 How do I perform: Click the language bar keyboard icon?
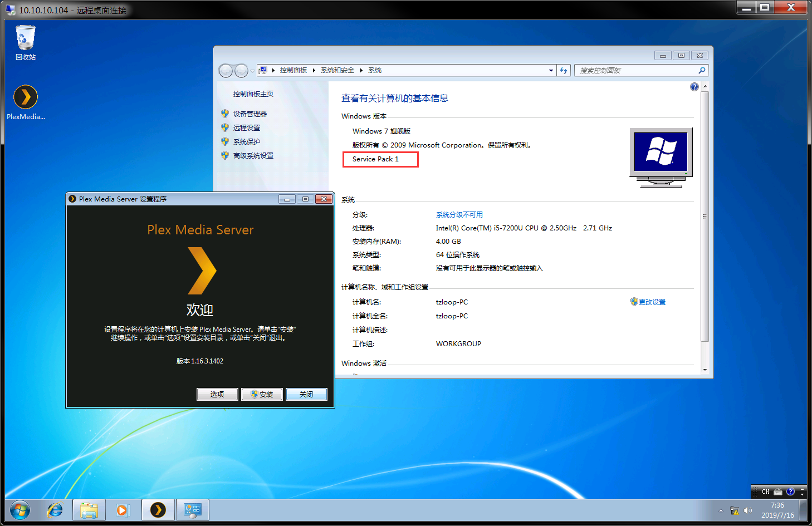click(x=778, y=492)
